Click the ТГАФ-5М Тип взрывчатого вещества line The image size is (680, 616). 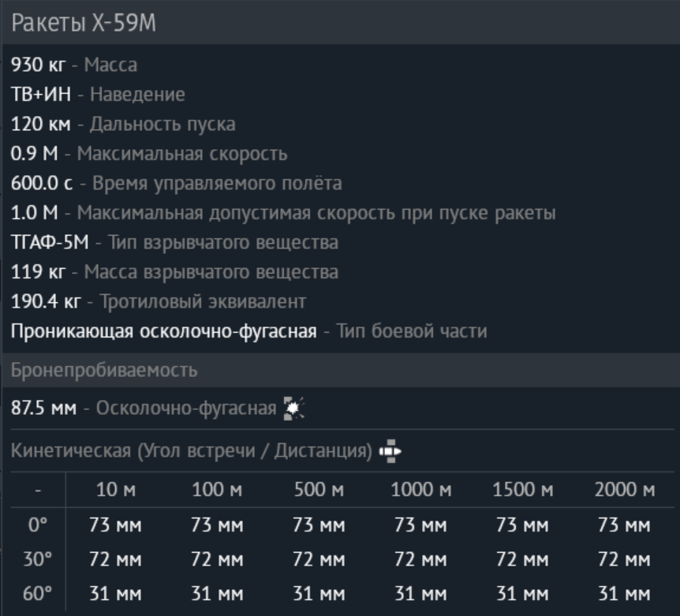(174, 242)
